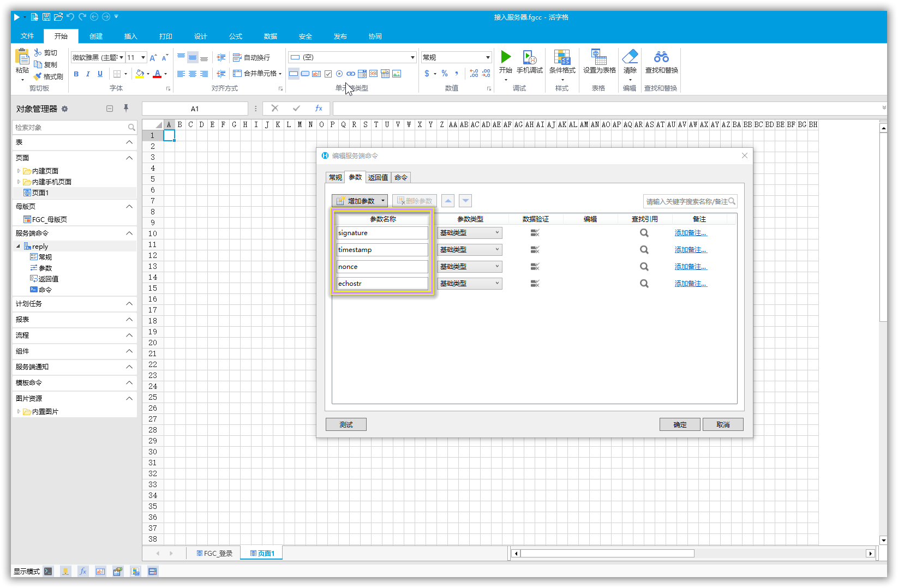Screen dimensions: 898x588
Task: Select the text box cell type icon
Action: point(316,74)
